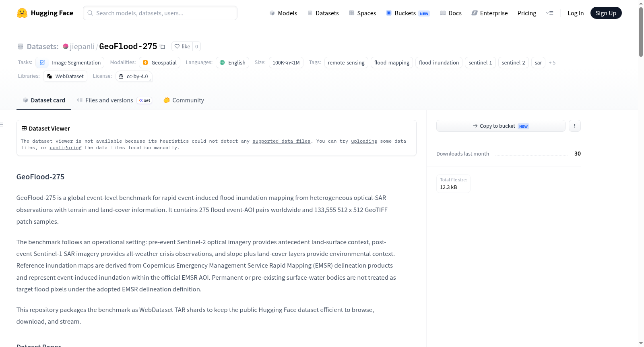
Task: Click the Downloads last month value 30
Action: coord(578,154)
